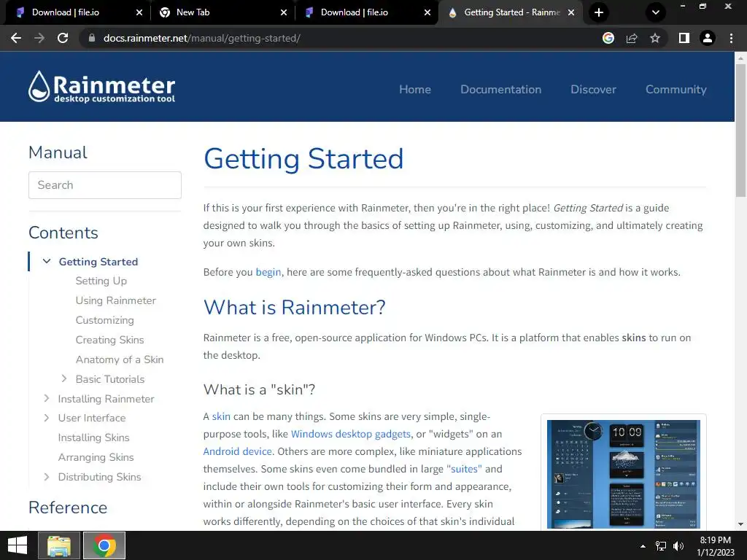Show hidden system tray icons
747x560 pixels.
click(x=643, y=546)
